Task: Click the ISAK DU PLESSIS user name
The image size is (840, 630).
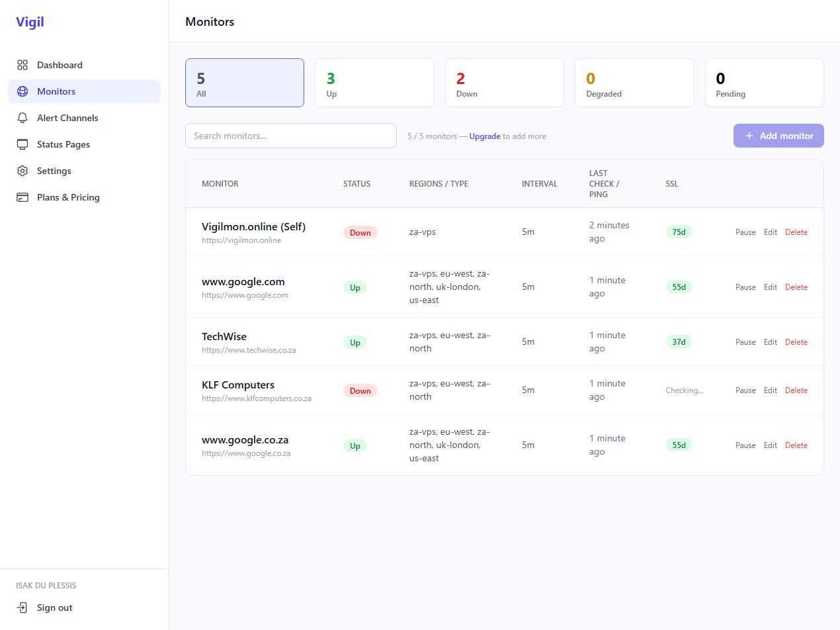Action: [x=46, y=586]
